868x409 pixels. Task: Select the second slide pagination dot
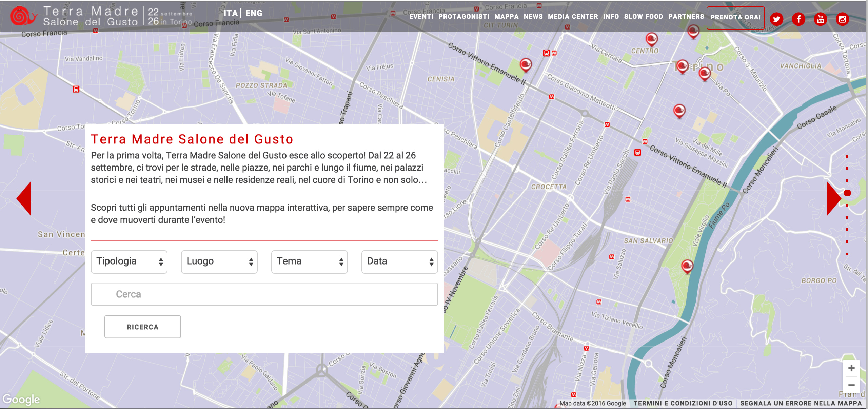click(847, 169)
